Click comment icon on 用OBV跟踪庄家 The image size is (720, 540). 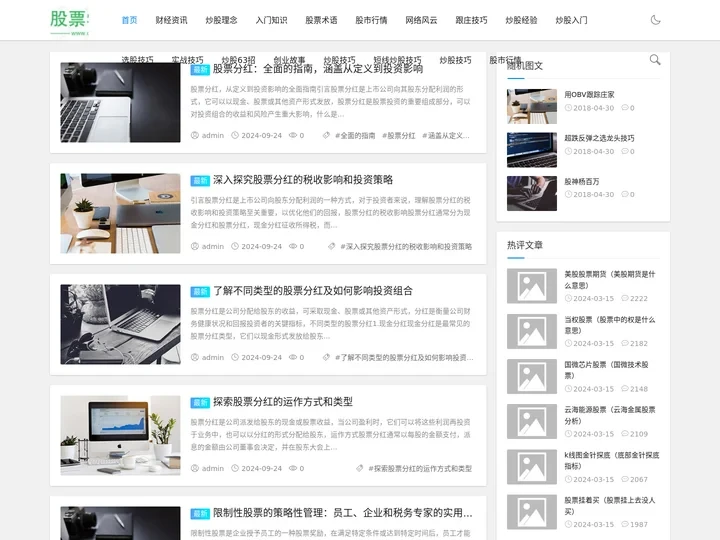pos(624,108)
